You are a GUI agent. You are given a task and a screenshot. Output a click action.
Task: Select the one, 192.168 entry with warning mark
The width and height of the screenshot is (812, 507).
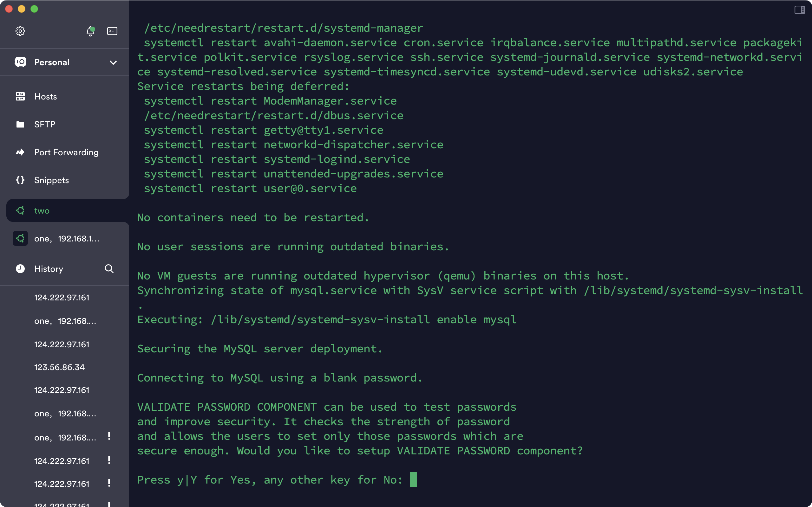tap(65, 437)
